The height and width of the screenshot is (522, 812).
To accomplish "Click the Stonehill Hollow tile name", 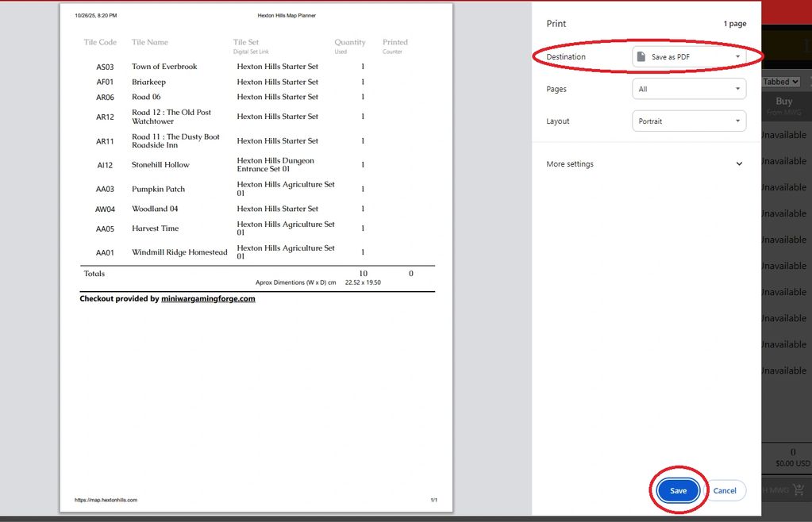I will 160,165.
